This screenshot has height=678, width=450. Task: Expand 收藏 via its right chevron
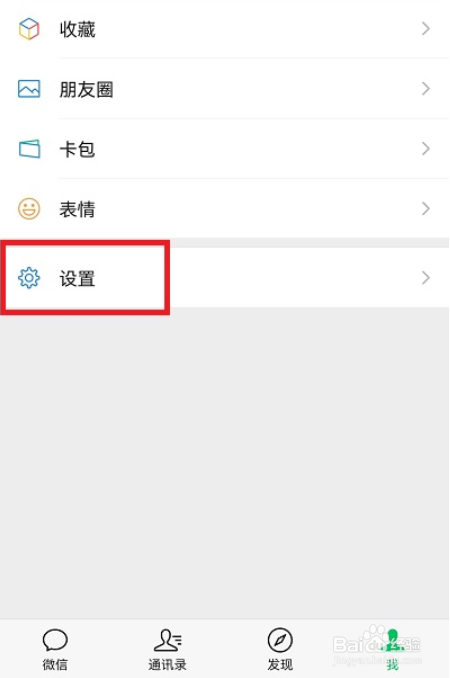pyautogui.click(x=426, y=29)
